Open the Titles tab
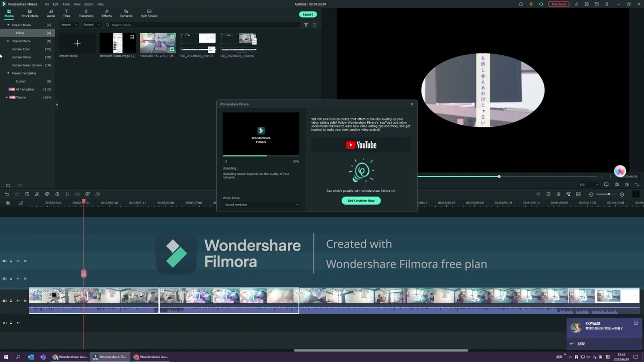Screen dimensions: 644x362 click(66, 14)
